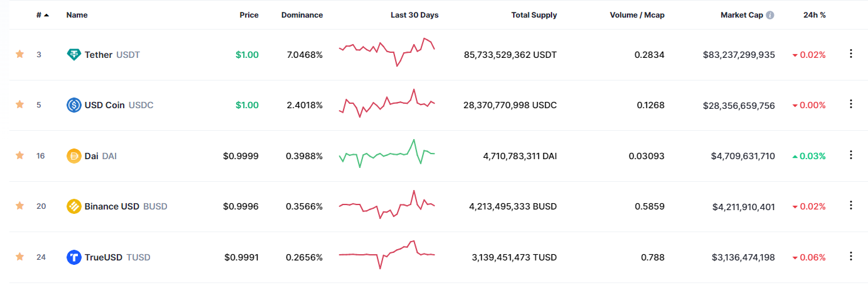Open the USD Coin USDC page link
Viewport: 868px width, 285px height.
[110, 105]
